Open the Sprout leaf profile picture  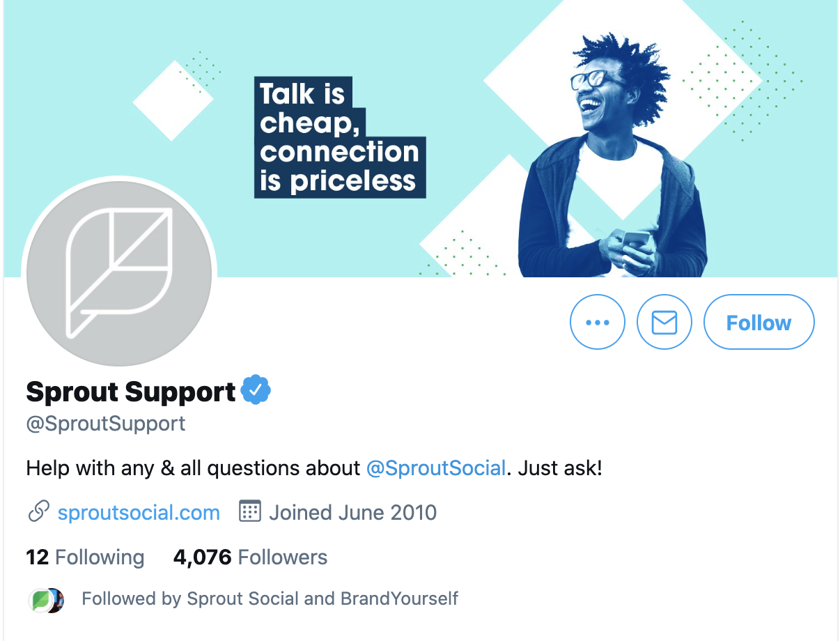(x=118, y=273)
